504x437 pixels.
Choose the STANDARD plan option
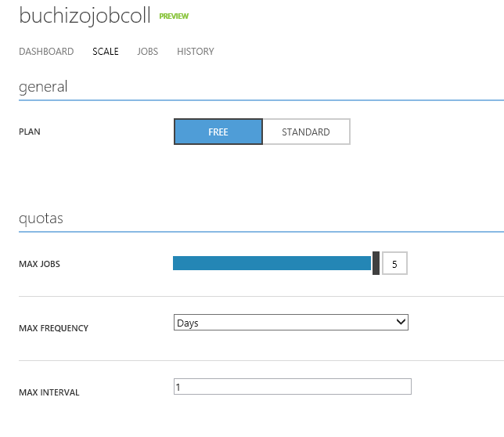(306, 132)
